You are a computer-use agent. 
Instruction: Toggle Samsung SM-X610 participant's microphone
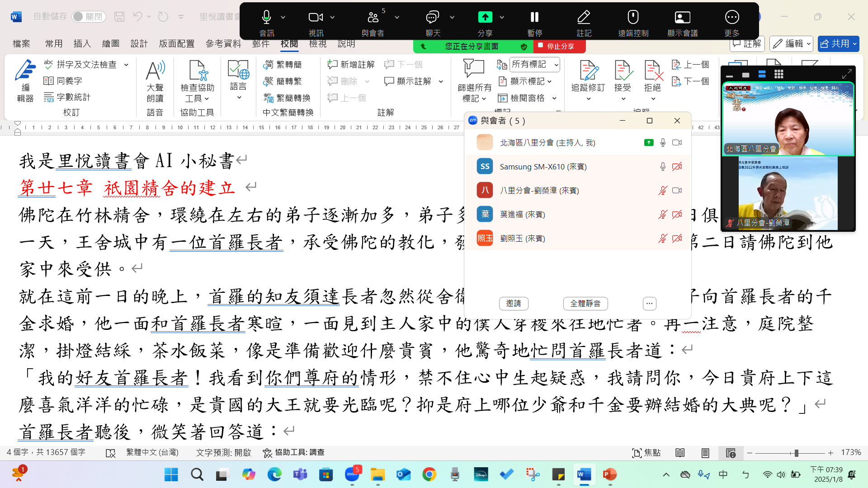click(x=663, y=167)
